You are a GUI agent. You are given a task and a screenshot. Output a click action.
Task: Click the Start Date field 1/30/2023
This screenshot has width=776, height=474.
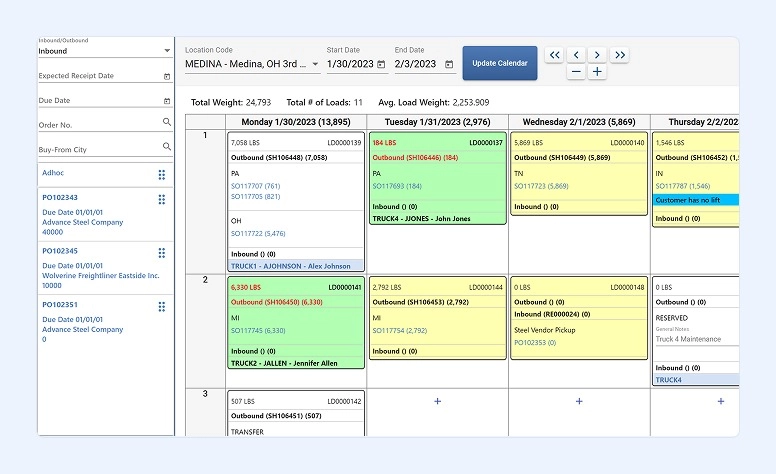(350, 64)
